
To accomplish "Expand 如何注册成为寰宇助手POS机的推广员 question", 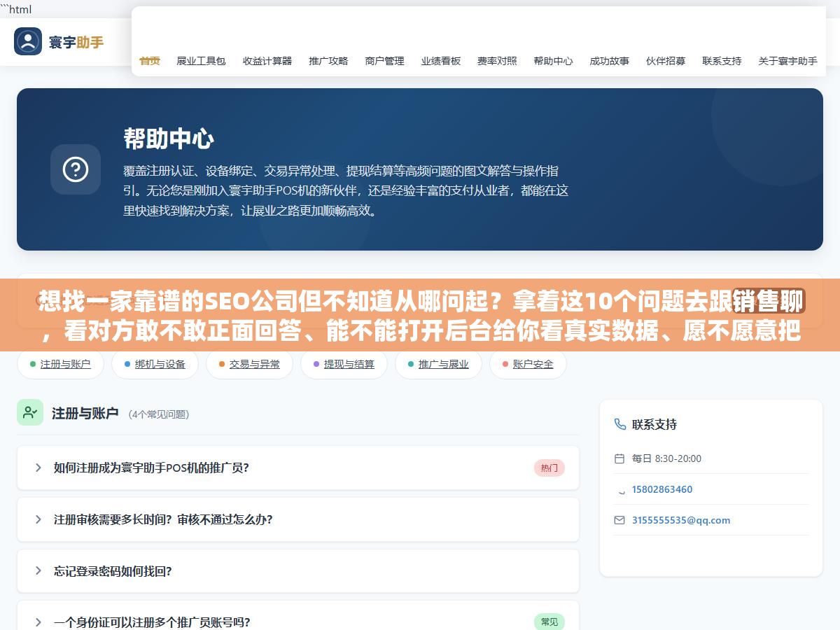I will (298, 468).
